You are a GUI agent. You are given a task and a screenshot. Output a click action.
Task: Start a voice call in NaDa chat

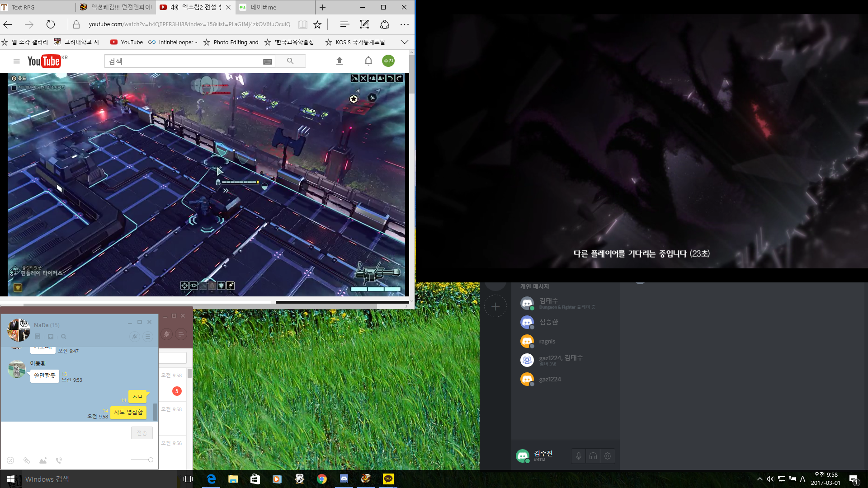click(59, 460)
